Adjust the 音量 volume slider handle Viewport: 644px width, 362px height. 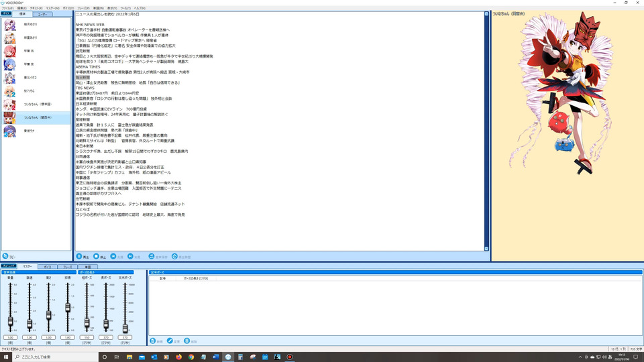(10, 321)
